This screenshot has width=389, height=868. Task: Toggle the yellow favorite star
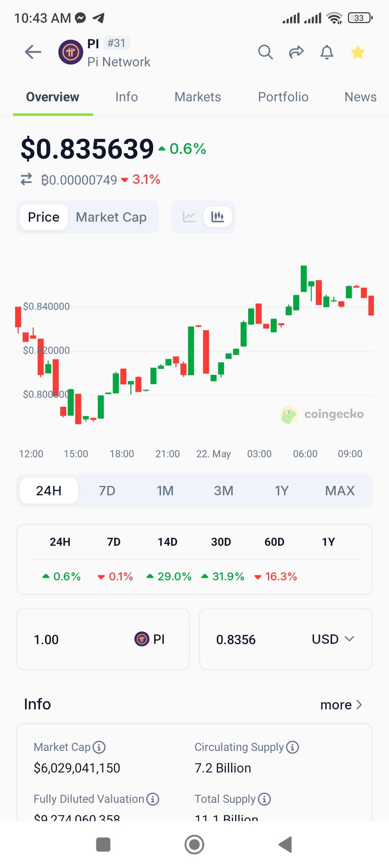[358, 52]
